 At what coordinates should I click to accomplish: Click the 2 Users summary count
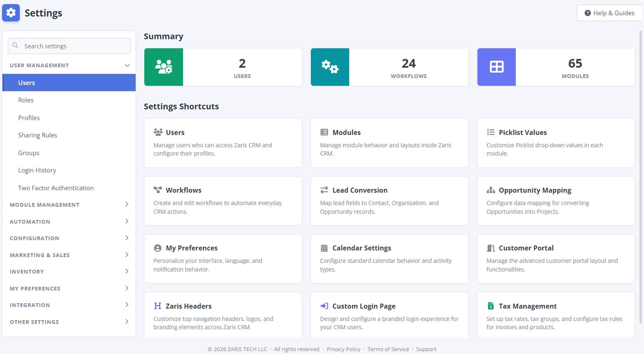pyautogui.click(x=242, y=63)
